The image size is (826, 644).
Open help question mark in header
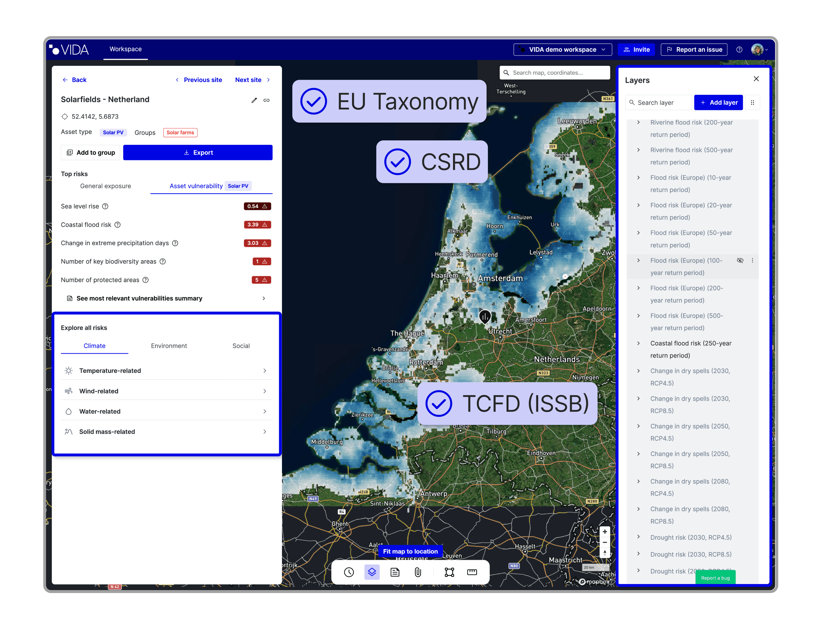click(x=739, y=50)
